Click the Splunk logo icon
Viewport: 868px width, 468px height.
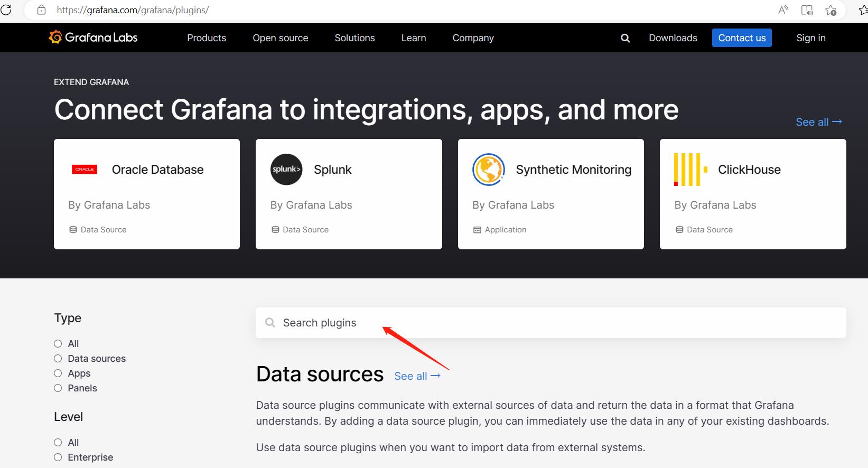286,169
